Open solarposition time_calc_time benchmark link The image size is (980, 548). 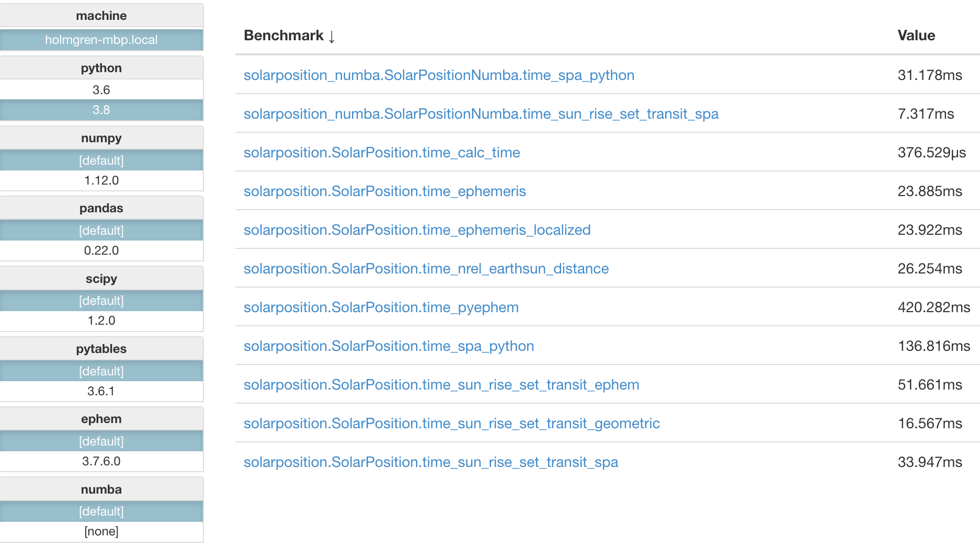pyautogui.click(x=382, y=153)
